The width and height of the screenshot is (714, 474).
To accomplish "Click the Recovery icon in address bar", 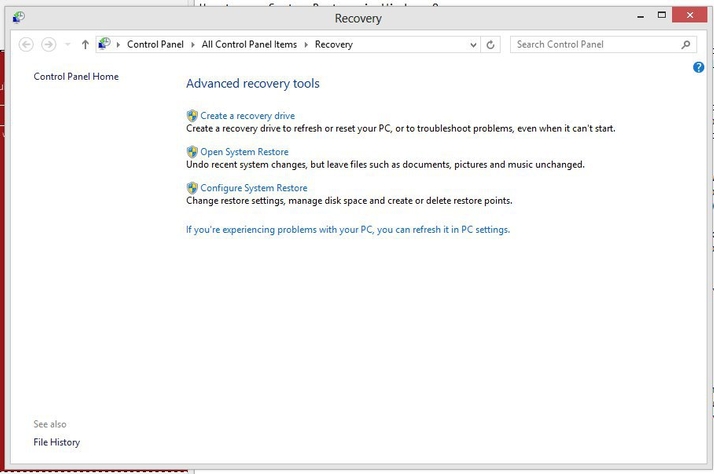I will [x=104, y=44].
